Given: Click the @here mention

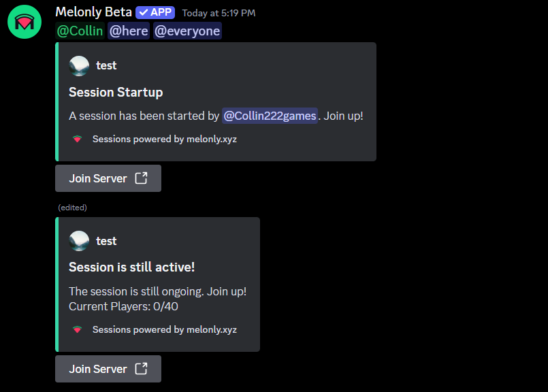Looking at the screenshot, I should (128, 31).
